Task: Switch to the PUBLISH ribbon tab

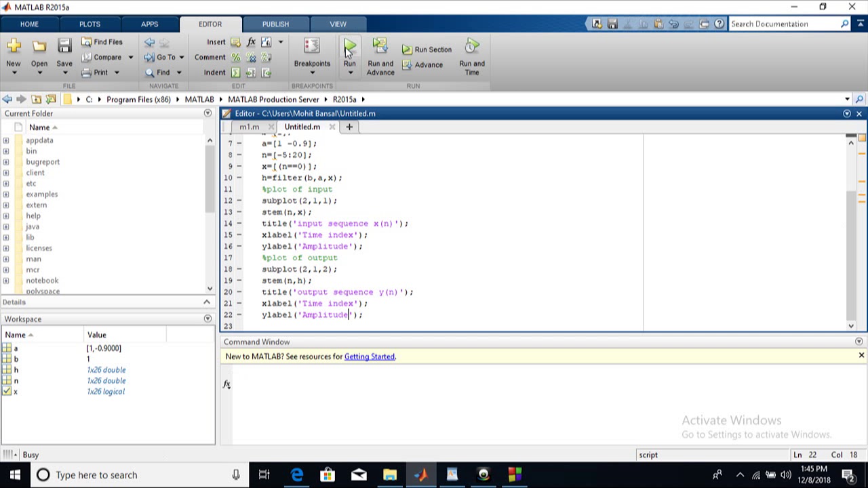Action: pyautogui.click(x=275, y=24)
